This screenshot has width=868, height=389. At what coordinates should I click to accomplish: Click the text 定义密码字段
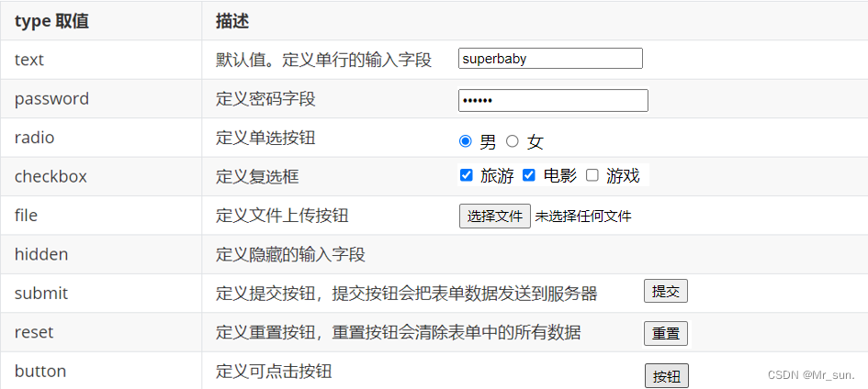point(265,99)
